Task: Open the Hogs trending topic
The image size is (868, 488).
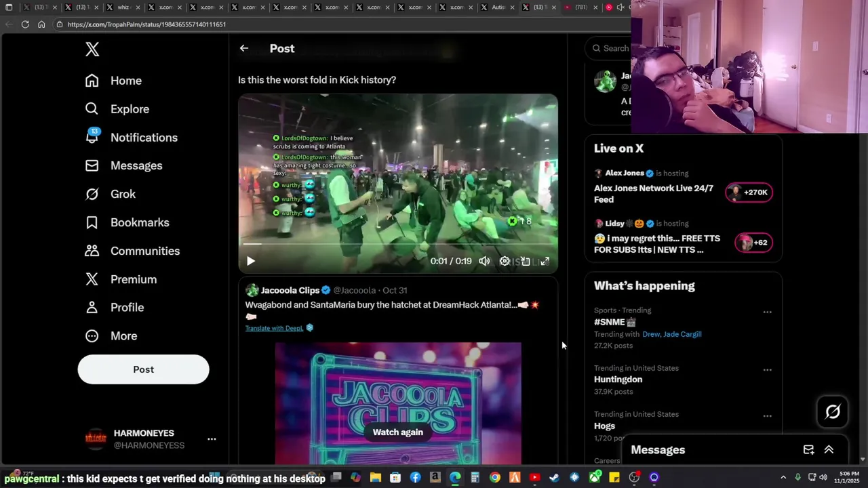Action: pos(604,426)
